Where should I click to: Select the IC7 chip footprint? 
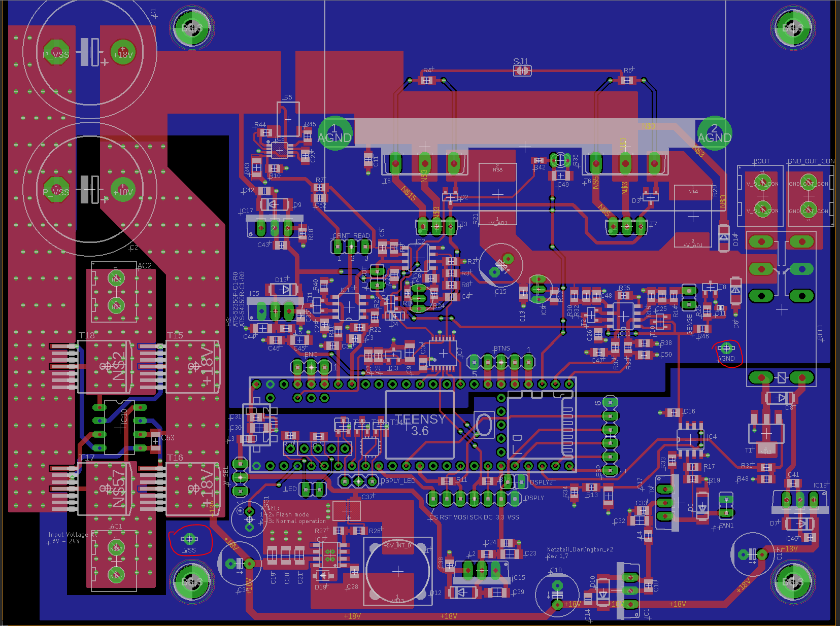(443, 353)
